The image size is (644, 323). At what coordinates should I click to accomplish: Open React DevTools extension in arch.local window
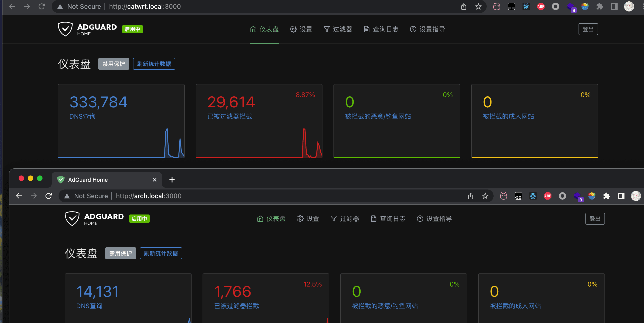533,196
